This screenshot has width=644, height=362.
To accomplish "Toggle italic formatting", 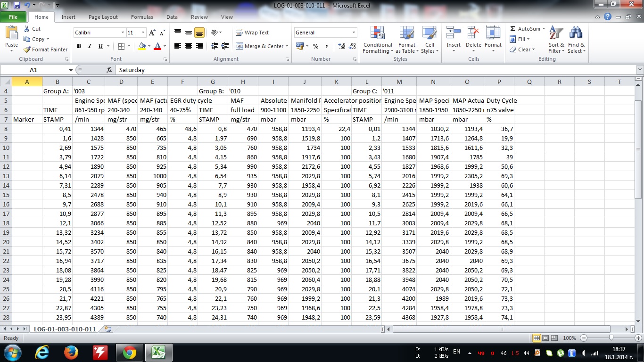I will pyautogui.click(x=90, y=46).
